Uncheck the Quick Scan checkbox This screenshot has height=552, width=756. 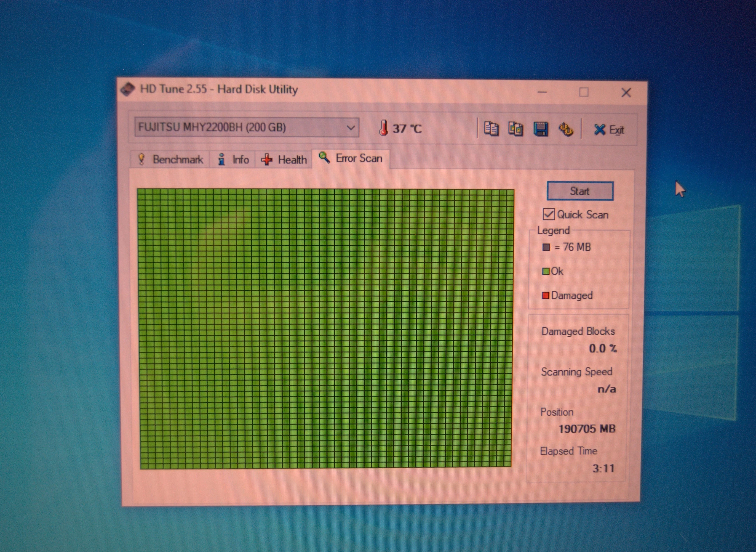pos(548,214)
